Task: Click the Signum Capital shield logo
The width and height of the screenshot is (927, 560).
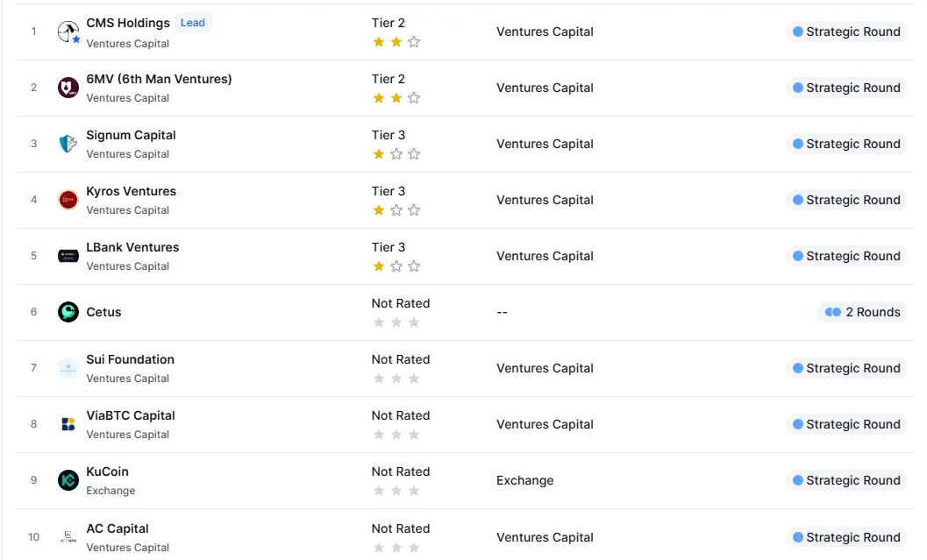Action: point(68,144)
